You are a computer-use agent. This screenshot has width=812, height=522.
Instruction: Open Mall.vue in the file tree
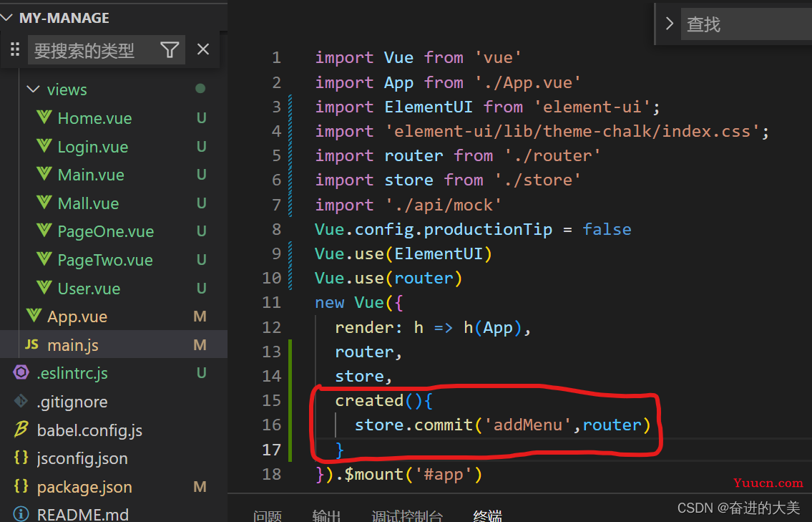click(x=88, y=204)
